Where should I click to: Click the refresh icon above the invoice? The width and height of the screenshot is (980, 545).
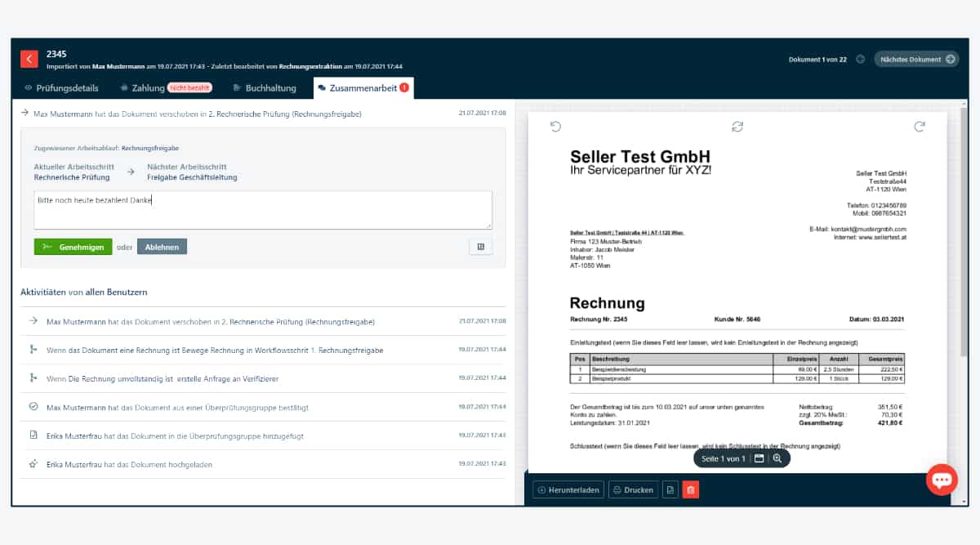[x=737, y=126]
